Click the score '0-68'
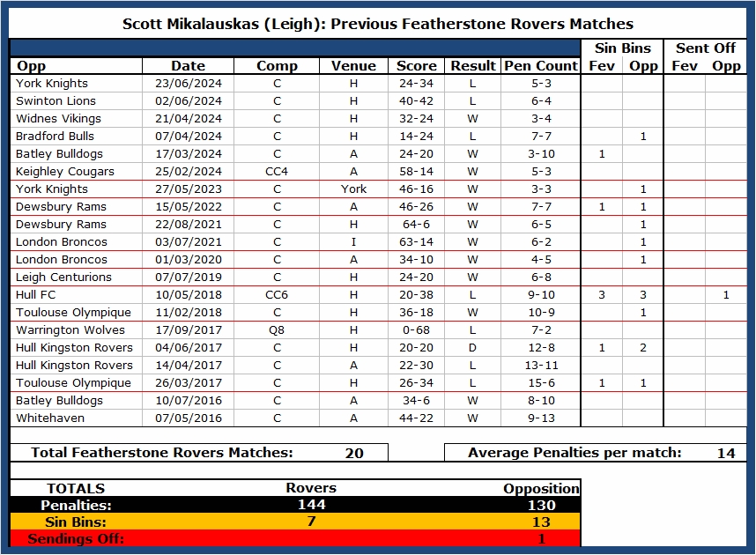 coord(416,330)
